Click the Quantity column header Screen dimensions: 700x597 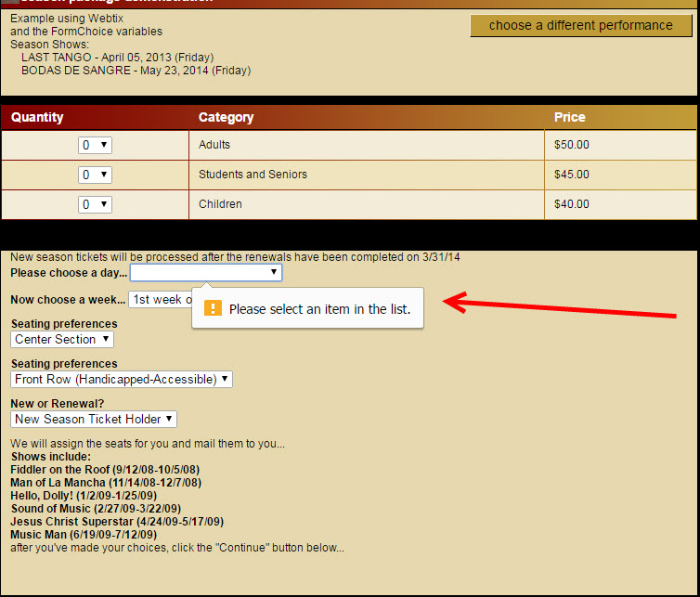pyautogui.click(x=37, y=117)
